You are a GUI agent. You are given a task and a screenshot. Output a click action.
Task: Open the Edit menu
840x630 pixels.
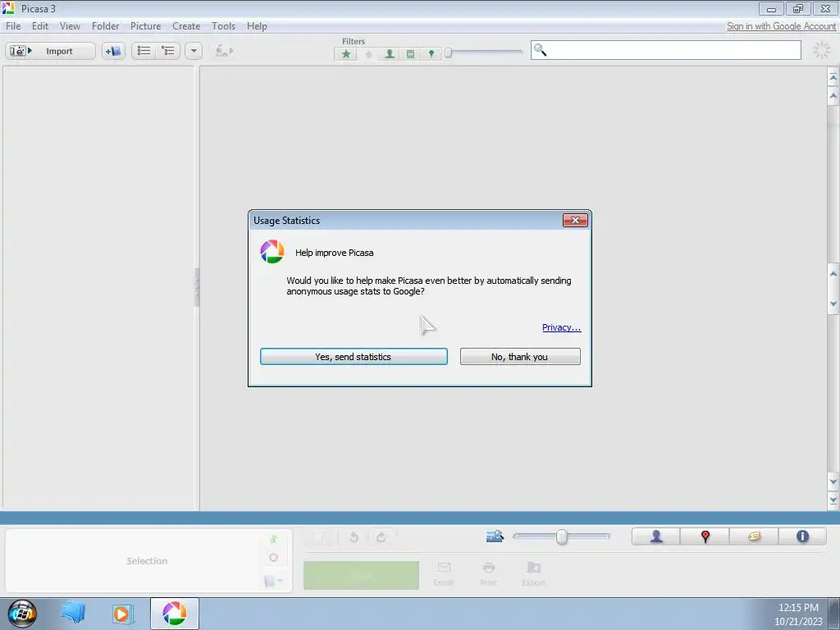pos(39,25)
